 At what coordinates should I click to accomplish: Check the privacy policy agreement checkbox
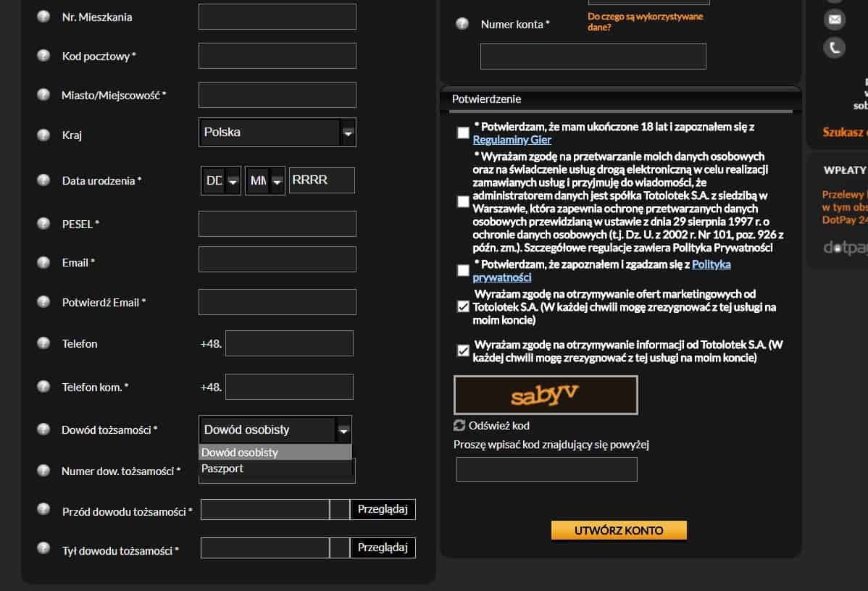click(463, 270)
